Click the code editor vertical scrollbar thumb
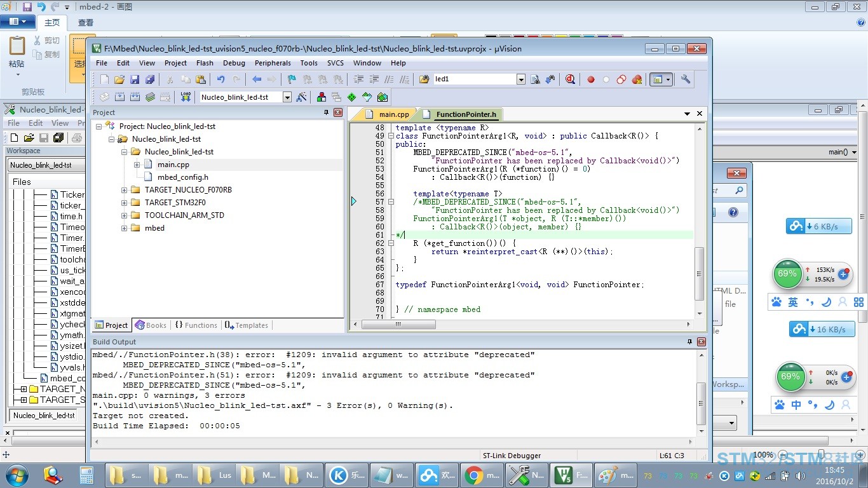 (700, 274)
